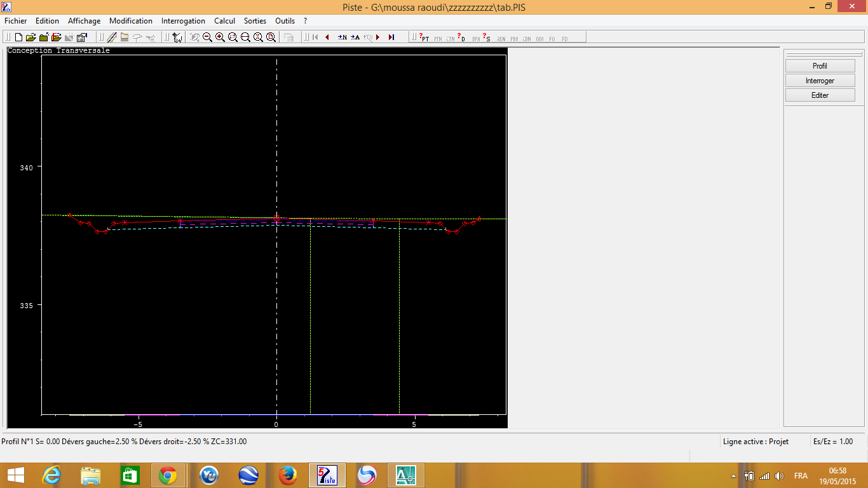The height and width of the screenshot is (488, 868).
Task: Open Internet Explorer from taskbar
Action: [52, 475]
